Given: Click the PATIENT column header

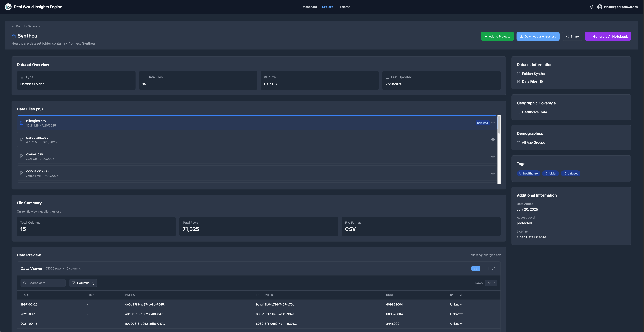Looking at the screenshot, I should 131,295.
